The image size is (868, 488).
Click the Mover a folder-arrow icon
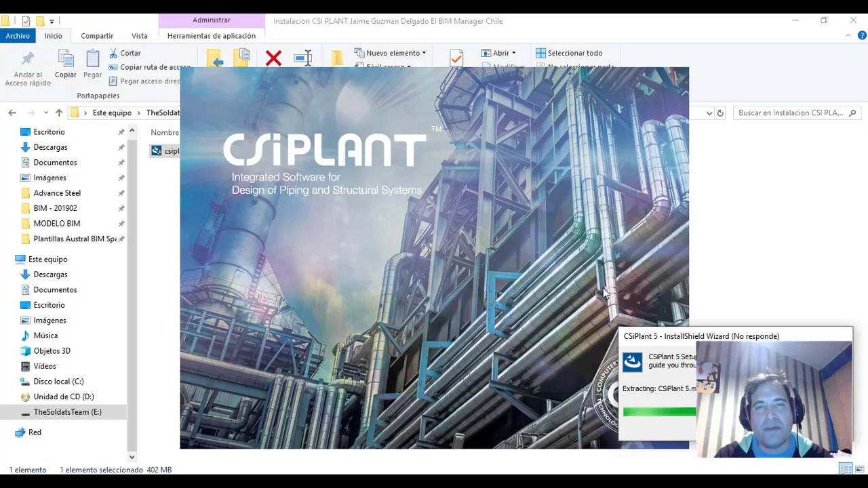click(x=214, y=59)
